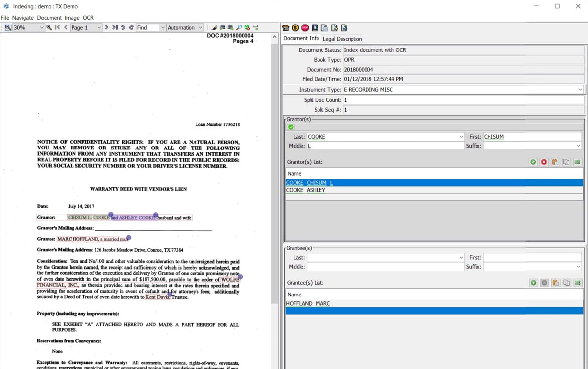The image size is (588, 369).
Task: Rotate the image counterclockwise
Action: coord(123,28)
